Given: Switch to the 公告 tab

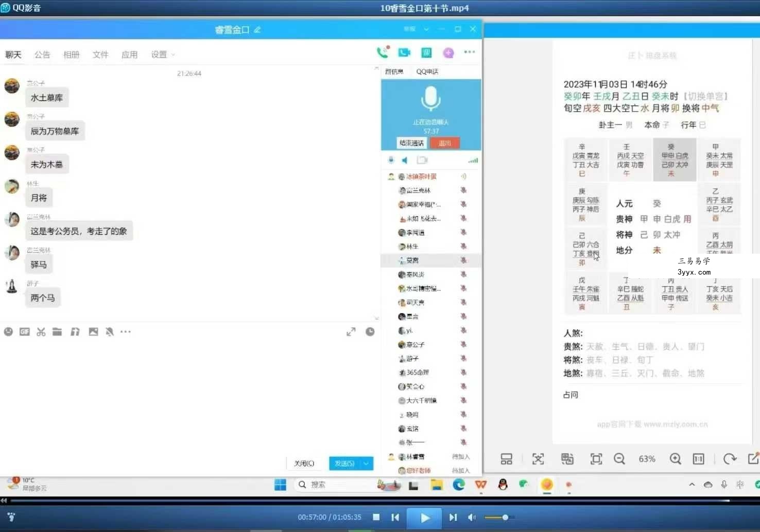Looking at the screenshot, I should pos(42,55).
